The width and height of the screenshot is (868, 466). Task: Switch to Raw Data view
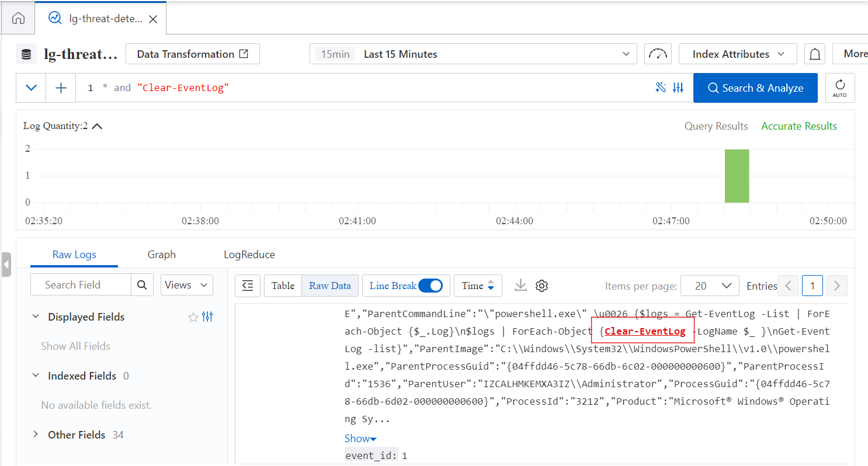coord(330,286)
